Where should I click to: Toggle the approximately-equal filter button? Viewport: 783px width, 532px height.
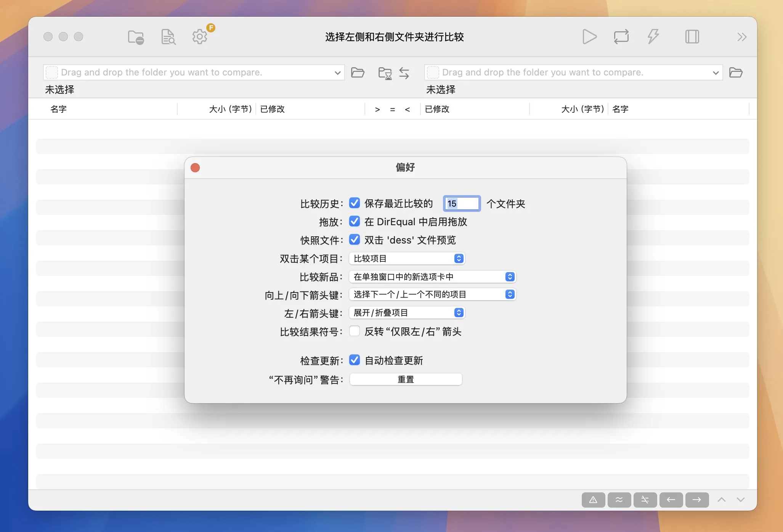(619, 500)
